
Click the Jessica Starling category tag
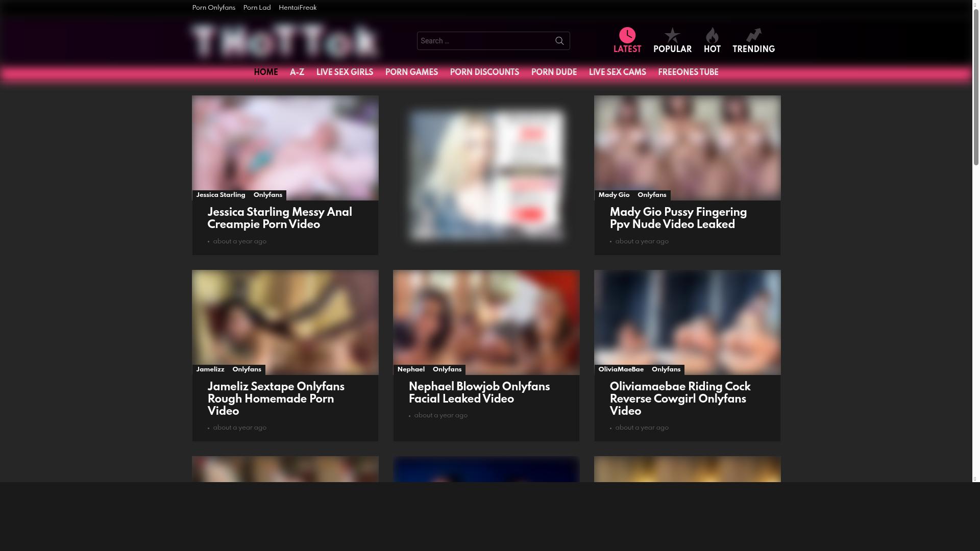[x=220, y=195]
